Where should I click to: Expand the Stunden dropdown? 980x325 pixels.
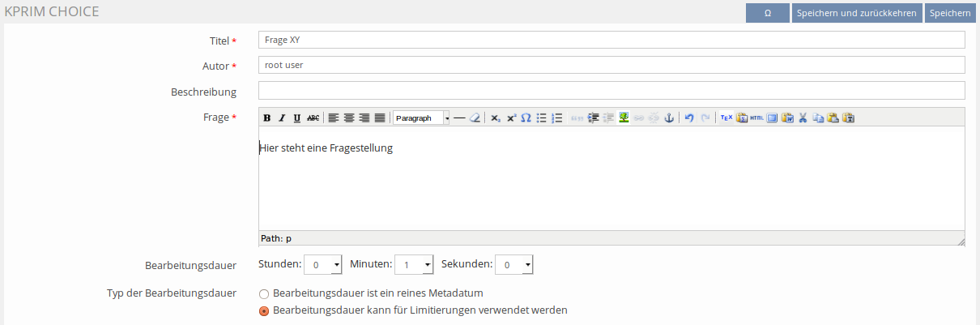(x=323, y=265)
